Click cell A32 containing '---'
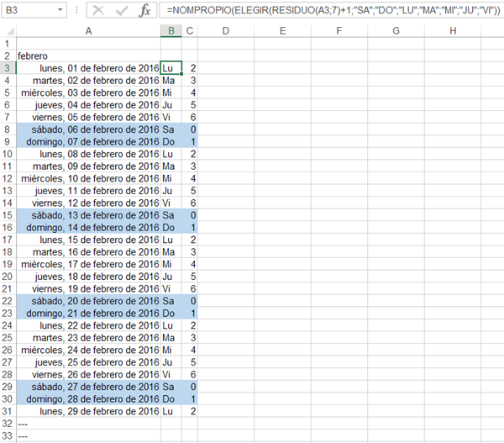Image resolution: width=504 pixels, height=443 pixels. [88, 424]
